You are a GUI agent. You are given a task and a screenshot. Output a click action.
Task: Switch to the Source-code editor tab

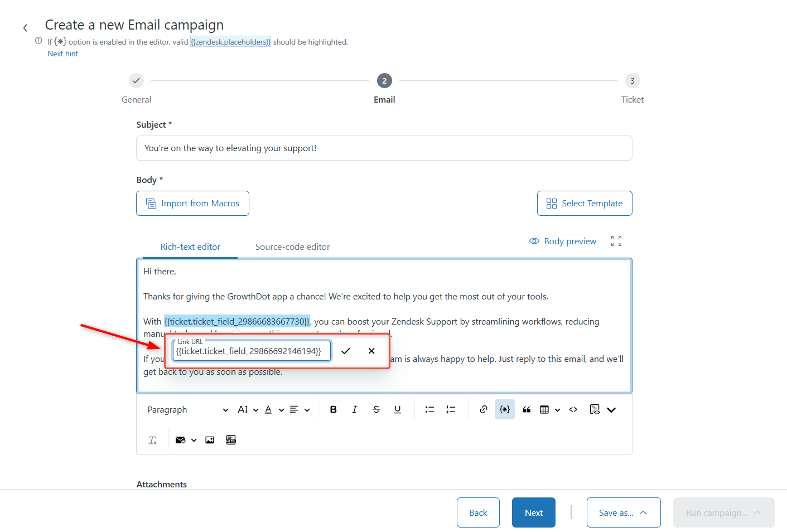tap(292, 247)
